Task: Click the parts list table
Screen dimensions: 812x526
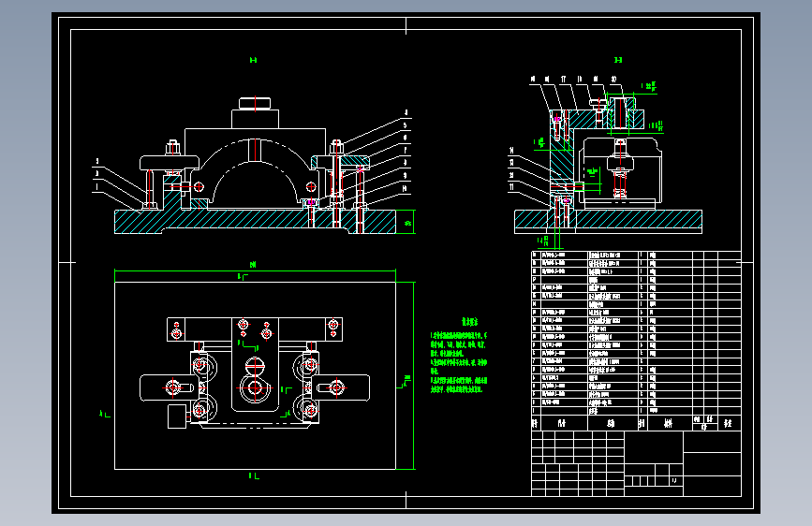Action: click(x=637, y=341)
